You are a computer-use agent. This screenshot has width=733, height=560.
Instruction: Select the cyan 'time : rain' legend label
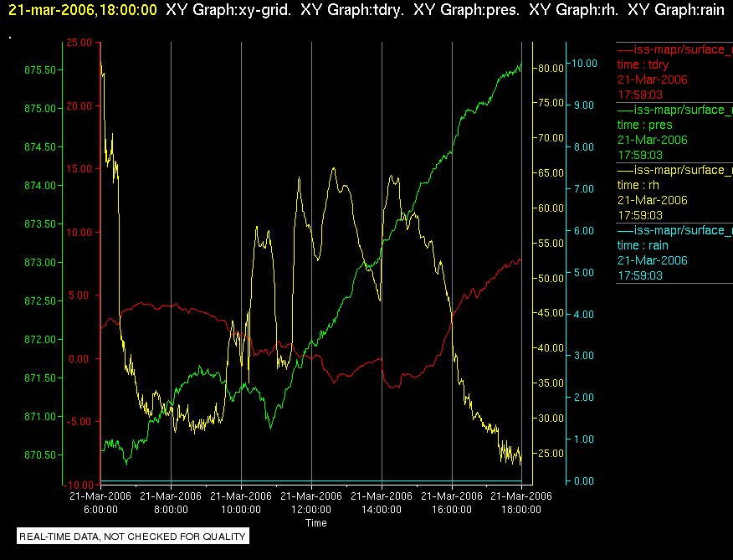click(x=643, y=245)
